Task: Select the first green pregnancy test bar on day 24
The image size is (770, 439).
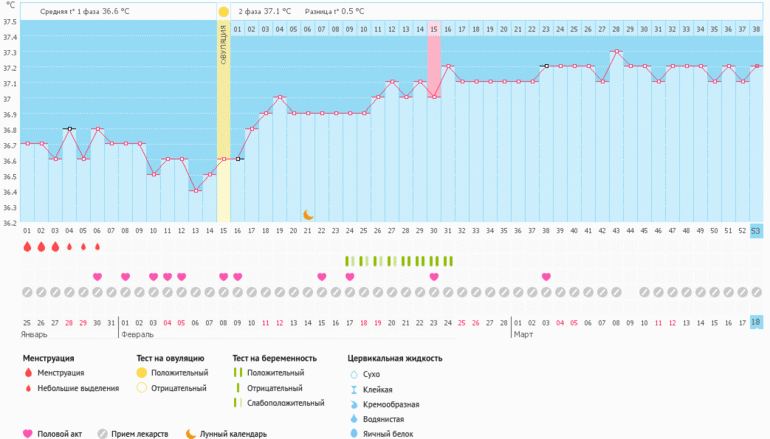Action: pyautogui.click(x=347, y=261)
